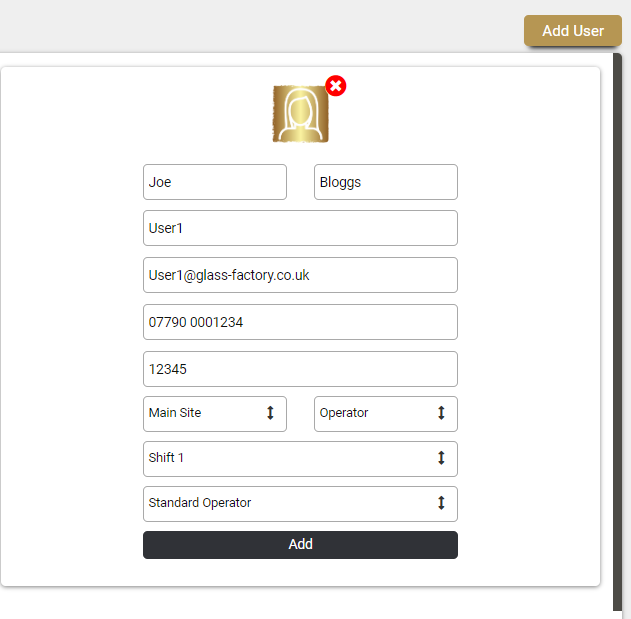Open the Shift 1 dropdown
The width and height of the screenshot is (631, 619).
pyautogui.click(x=300, y=459)
